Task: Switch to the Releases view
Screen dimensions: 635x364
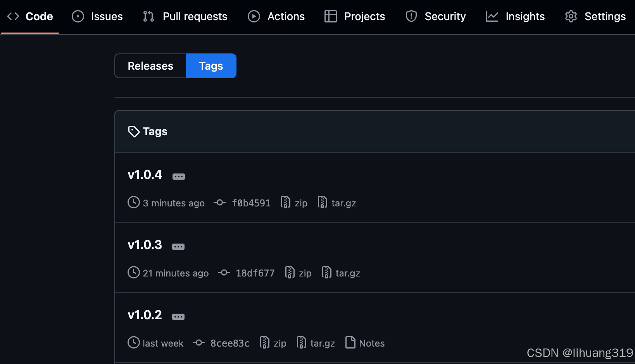Action: click(x=150, y=66)
